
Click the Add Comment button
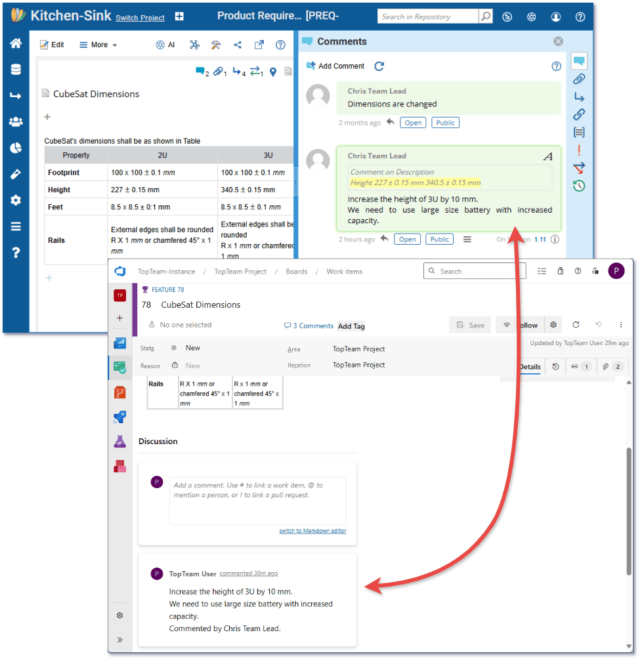click(335, 66)
